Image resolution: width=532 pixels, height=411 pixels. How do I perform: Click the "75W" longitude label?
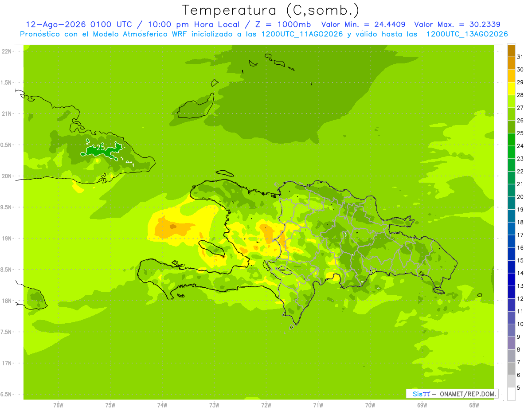coord(110,405)
